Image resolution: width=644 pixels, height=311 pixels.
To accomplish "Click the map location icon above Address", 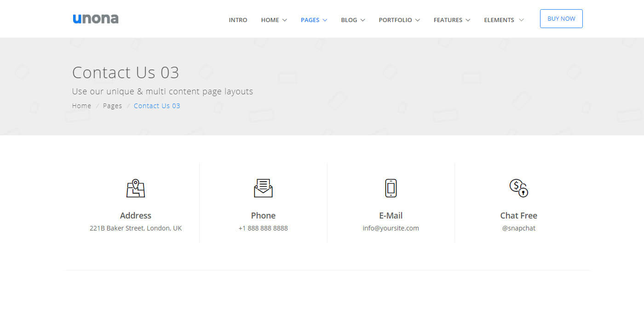I will (136, 188).
